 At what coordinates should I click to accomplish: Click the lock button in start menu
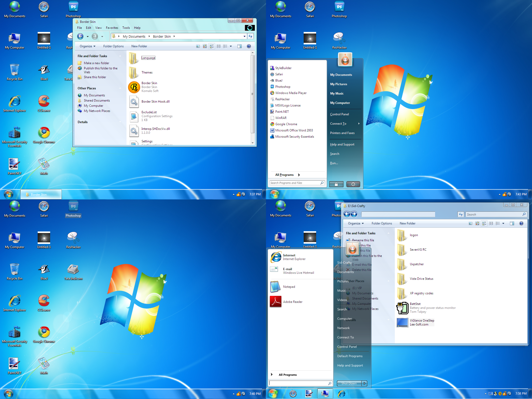(336, 184)
